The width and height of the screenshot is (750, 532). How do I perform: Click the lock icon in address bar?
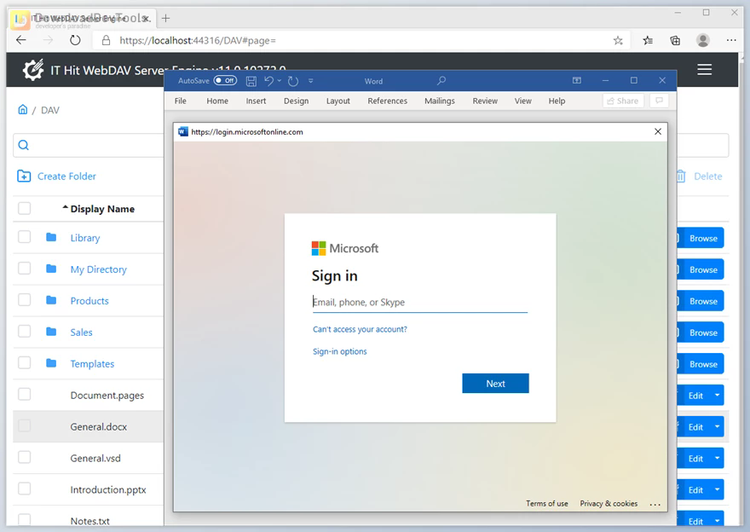(x=106, y=41)
